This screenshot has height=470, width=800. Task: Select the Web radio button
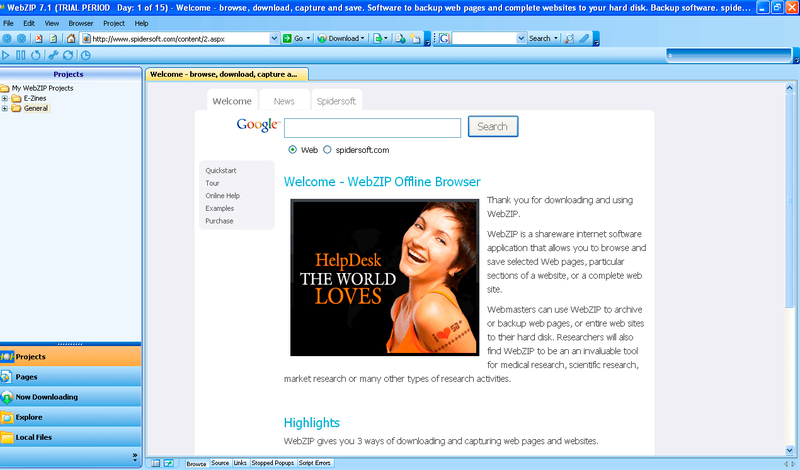click(292, 150)
